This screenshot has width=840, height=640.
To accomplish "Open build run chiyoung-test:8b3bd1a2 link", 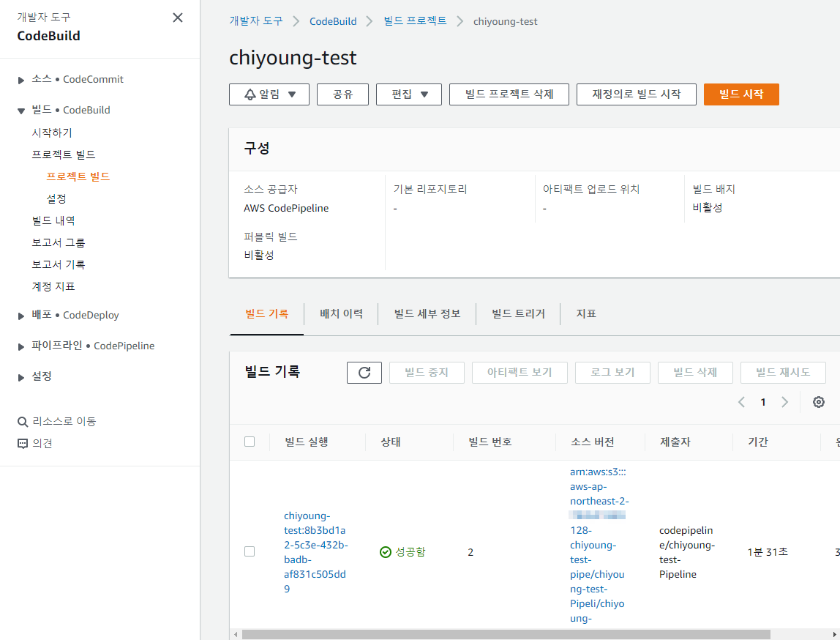I will 315,552.
